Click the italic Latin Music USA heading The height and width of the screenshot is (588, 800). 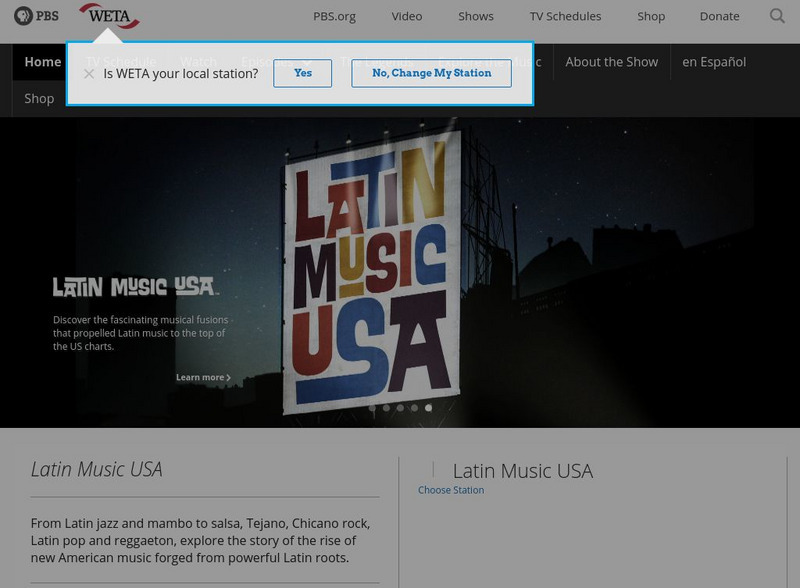(x=96, y=470)
